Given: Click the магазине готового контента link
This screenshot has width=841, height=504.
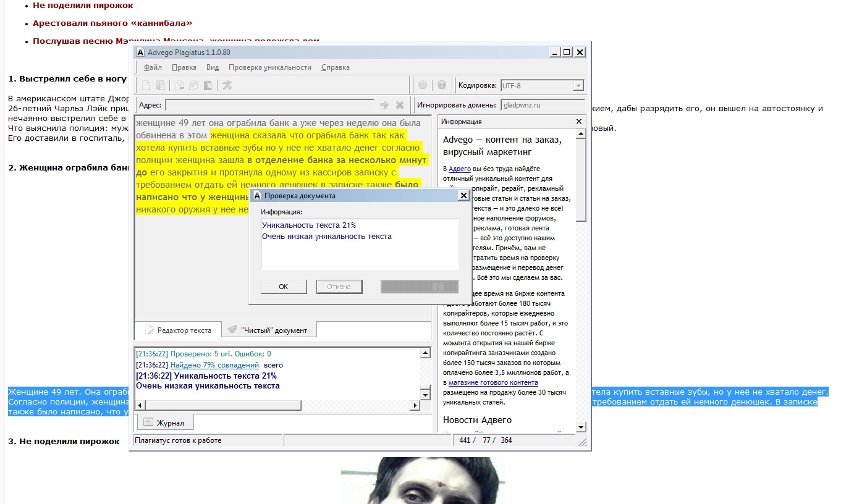Looking at the screenshot, I should (493, 383).
